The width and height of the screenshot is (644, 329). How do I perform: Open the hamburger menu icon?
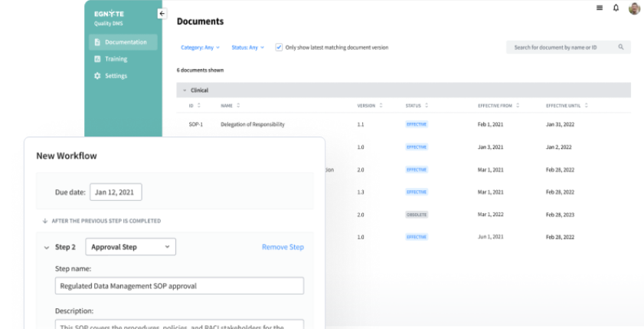(599, 8)
